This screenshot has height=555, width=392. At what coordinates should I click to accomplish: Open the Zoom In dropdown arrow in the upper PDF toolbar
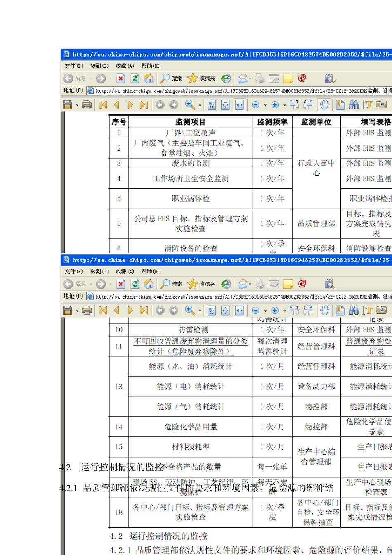tap(284, 105)
